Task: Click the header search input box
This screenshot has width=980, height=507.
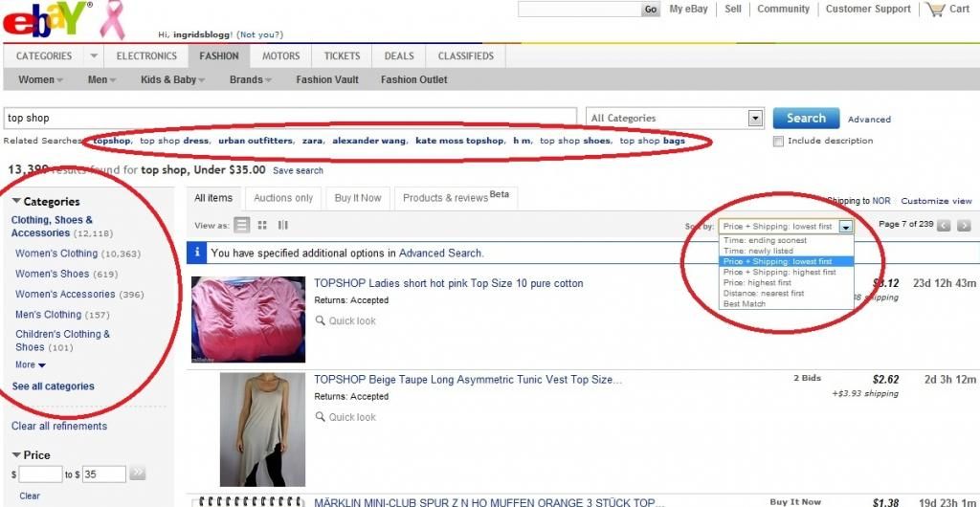Action: (579, 10)
